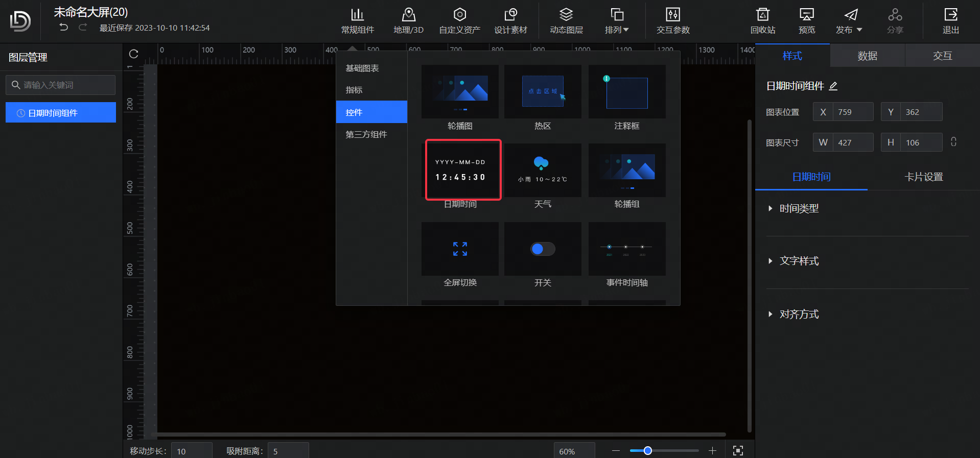Click the undo arrow icon

[63, 27]
